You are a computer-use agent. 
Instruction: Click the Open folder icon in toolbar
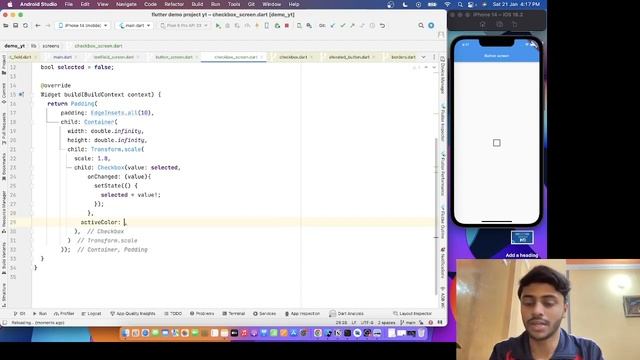coord(6,26)
